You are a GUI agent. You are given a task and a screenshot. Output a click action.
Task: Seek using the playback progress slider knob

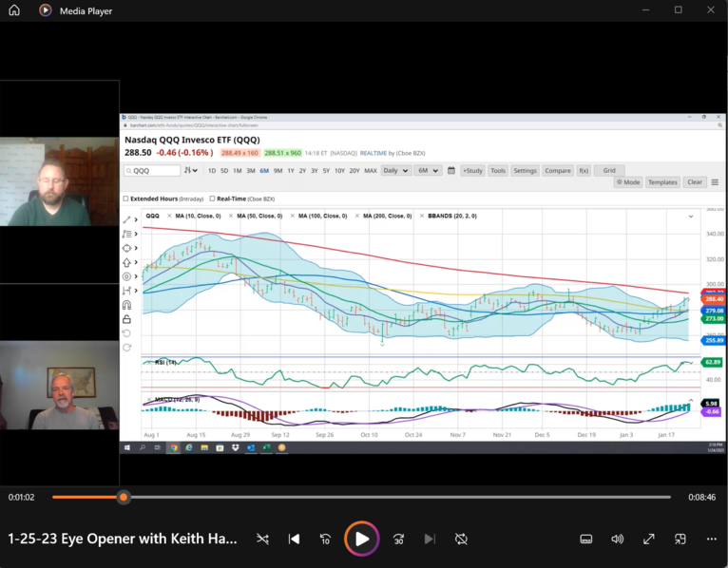pyautogui.click(x=124, y=497)
